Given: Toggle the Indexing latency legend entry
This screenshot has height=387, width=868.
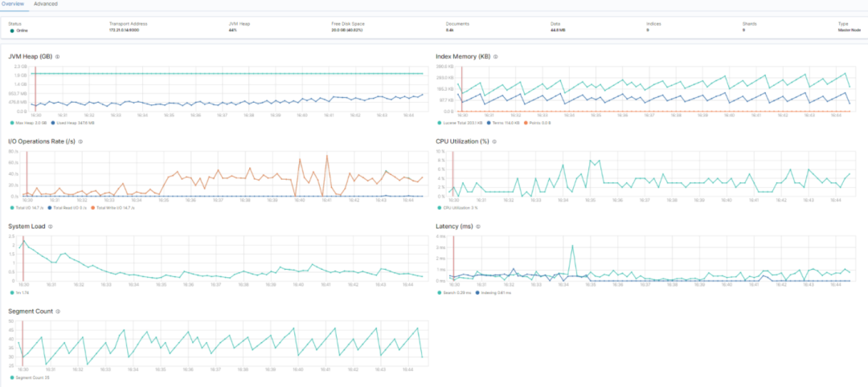Looking at the screenshot, I should tap(493, 292).
